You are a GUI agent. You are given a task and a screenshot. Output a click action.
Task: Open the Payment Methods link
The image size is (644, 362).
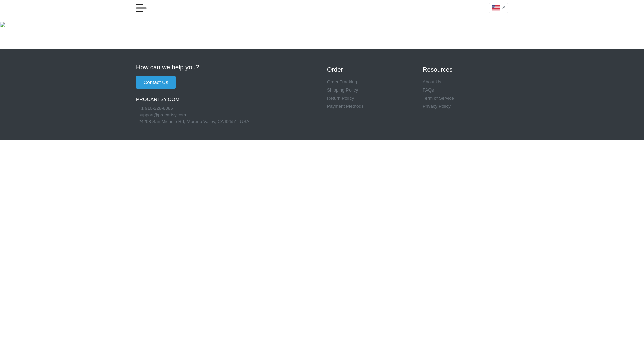(x=345, y=106)
